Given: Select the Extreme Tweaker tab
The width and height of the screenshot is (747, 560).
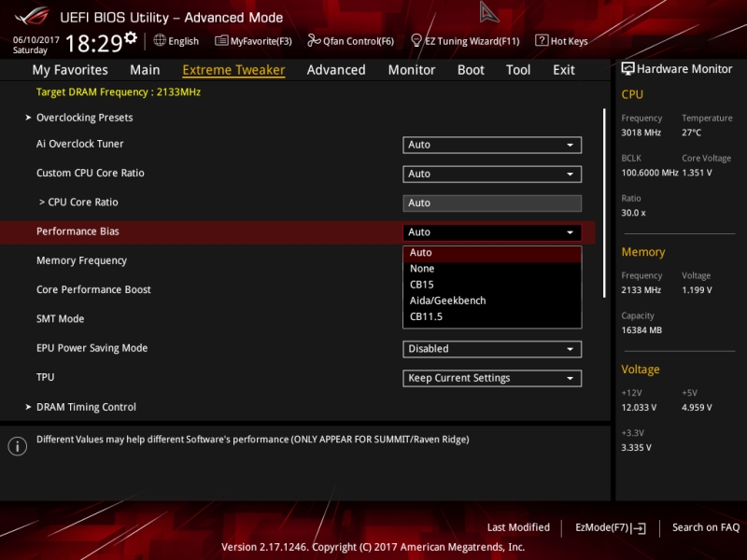Looking at the screenshot, I should coord(234,70).
